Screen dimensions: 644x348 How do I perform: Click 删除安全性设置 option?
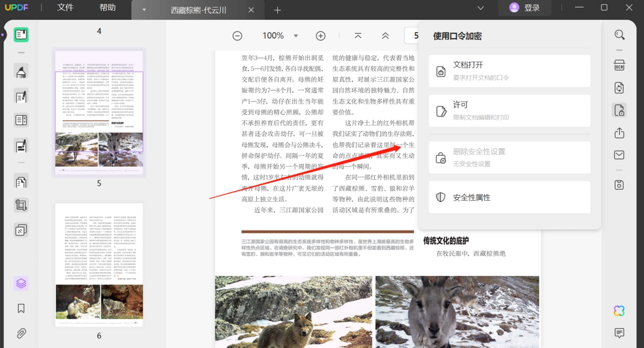[509, 157]
